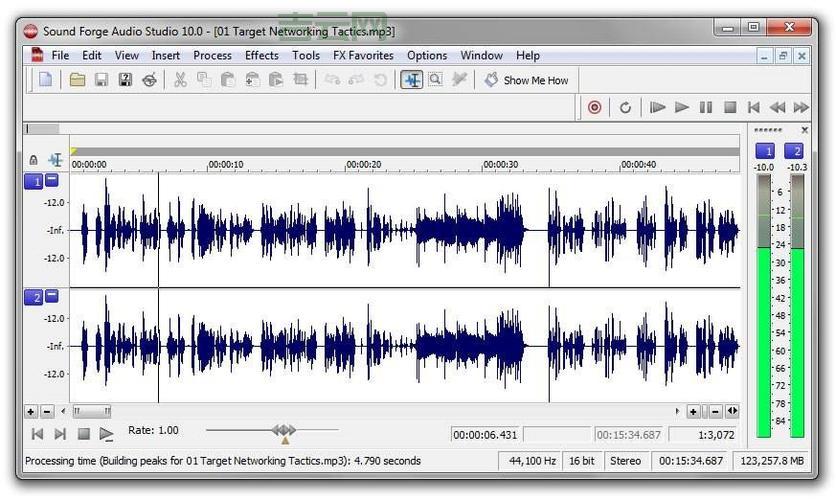Toggle Loop Playback in transport bar
The height and width of the screenshot is (500, 836).
pyautogui.click(x=625, y=107)
